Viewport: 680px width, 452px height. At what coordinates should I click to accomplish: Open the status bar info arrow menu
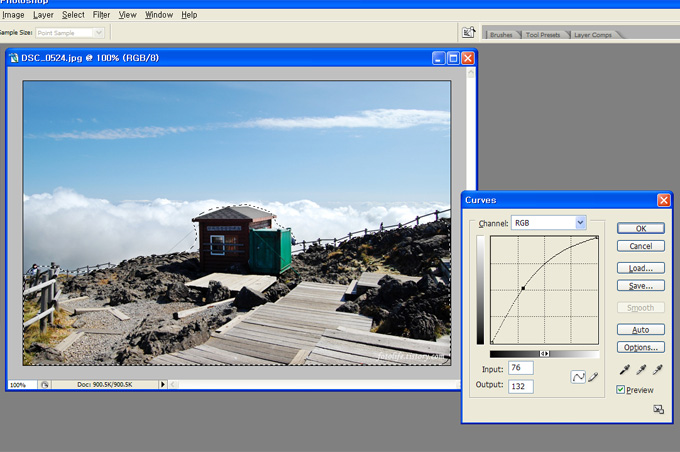163,384
